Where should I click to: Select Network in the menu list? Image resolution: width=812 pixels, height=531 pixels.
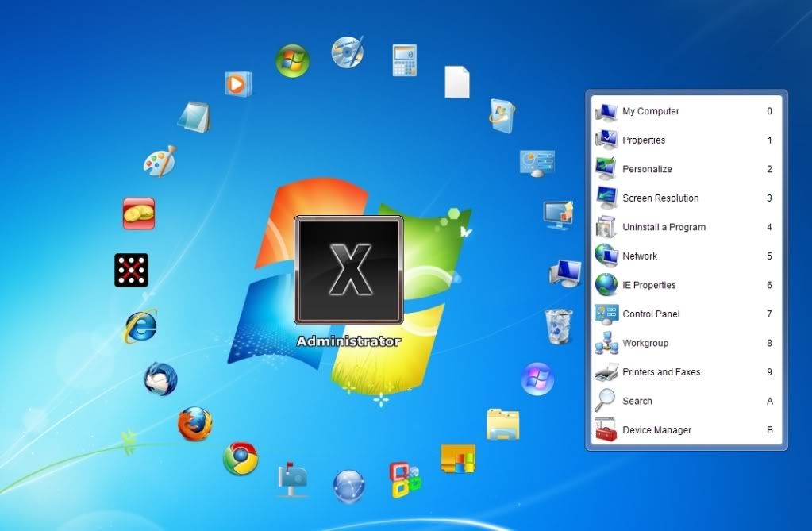(686, 256)
